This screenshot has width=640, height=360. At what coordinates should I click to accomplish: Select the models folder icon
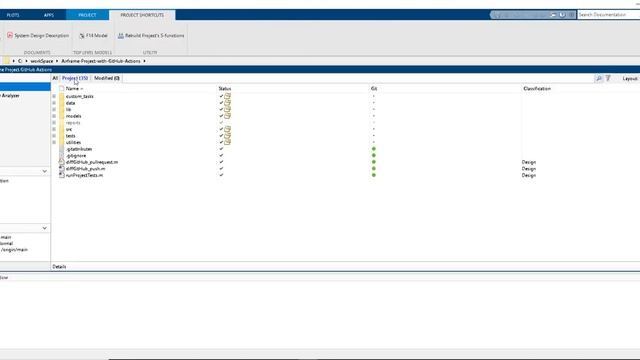point(62,116)
